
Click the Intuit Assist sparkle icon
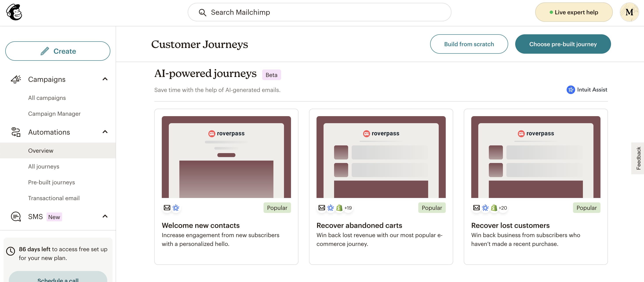point(571,90)
